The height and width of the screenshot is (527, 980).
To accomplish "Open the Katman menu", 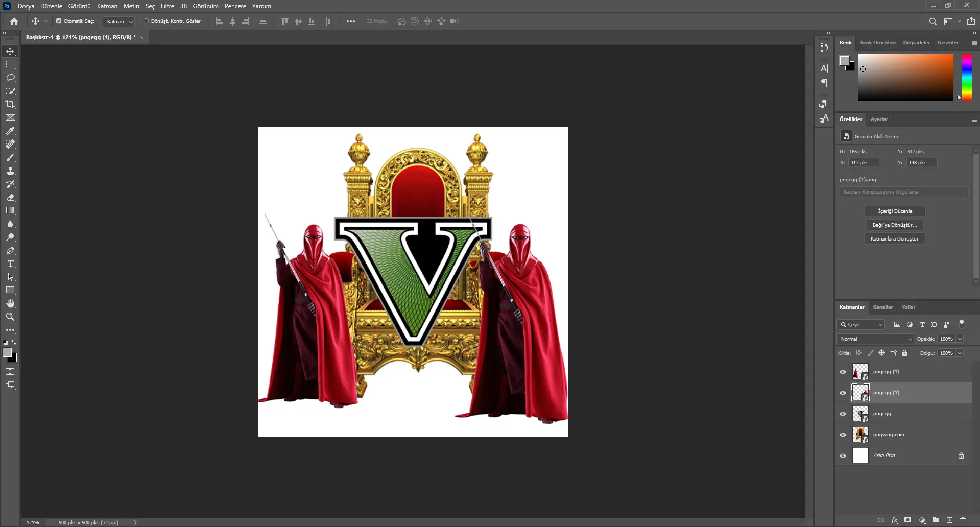I will point(107,6).
